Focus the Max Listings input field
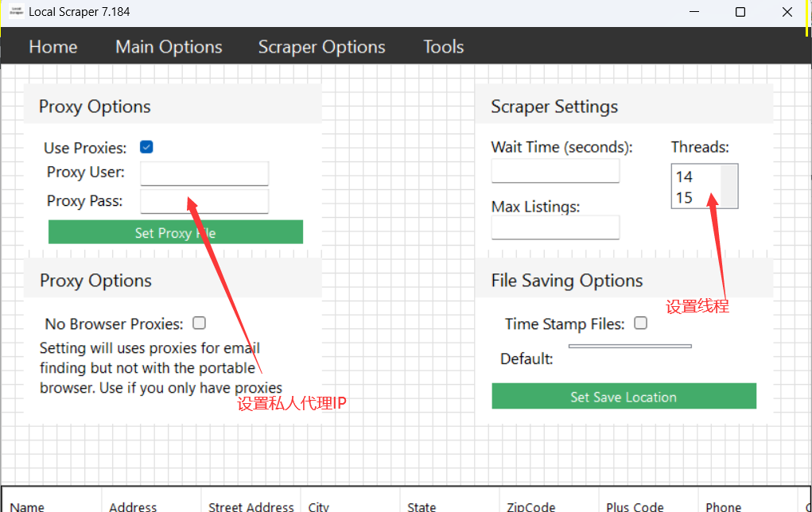 click(x=555, y=227)
